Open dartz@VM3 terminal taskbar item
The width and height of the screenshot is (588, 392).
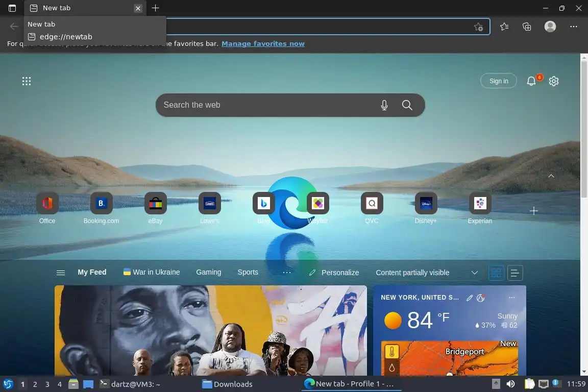130,384
